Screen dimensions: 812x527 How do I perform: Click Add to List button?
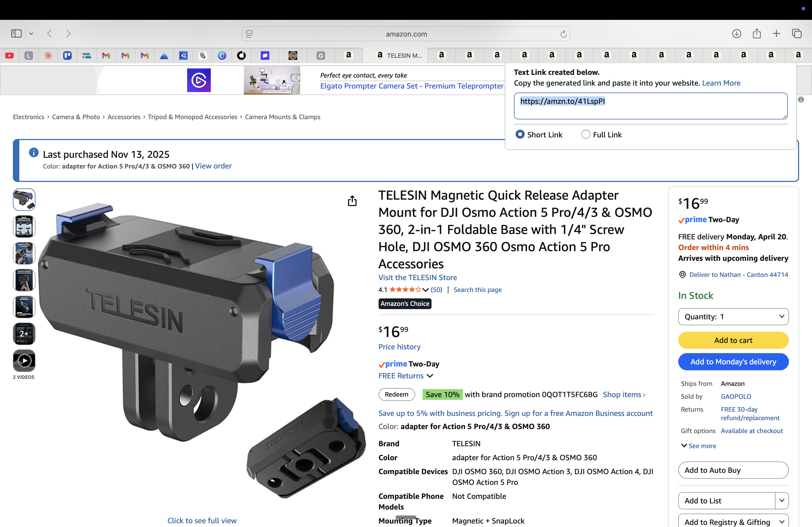(727, 500)
